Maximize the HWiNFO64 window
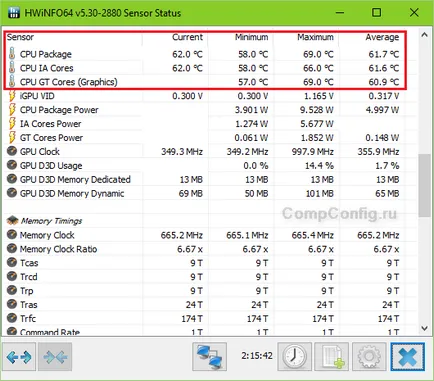The image size is (434, 381). [x=376, y=13]
